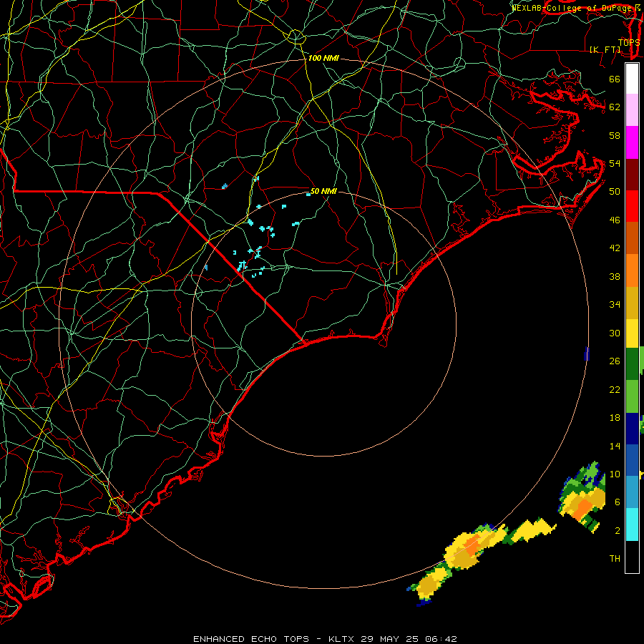The height and width of the screenshot is (644, 644).
Task: Pick the magenta swatch in the tops legend
Action: (632, 142)
